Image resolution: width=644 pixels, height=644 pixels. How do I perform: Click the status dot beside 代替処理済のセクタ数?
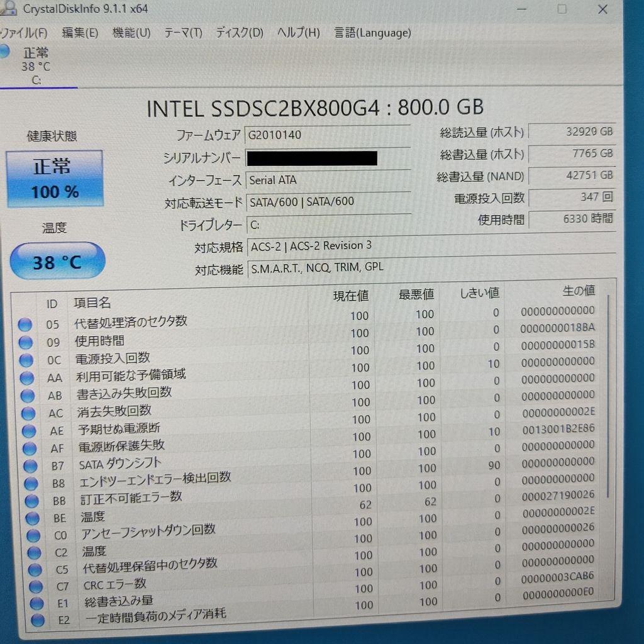pyautogui.click(x=25, y=324)
